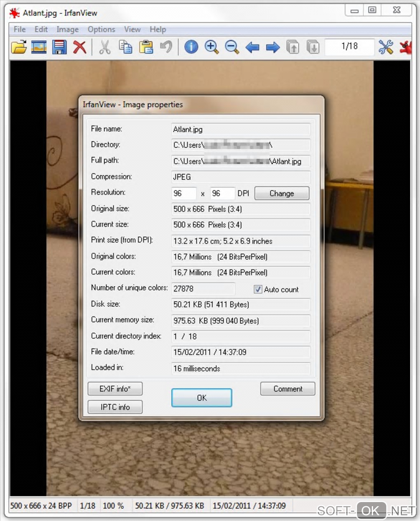The width and height of the screenshot is (420, 521).
Task: Select the Cut scissors icon
Action: point(105,47)
